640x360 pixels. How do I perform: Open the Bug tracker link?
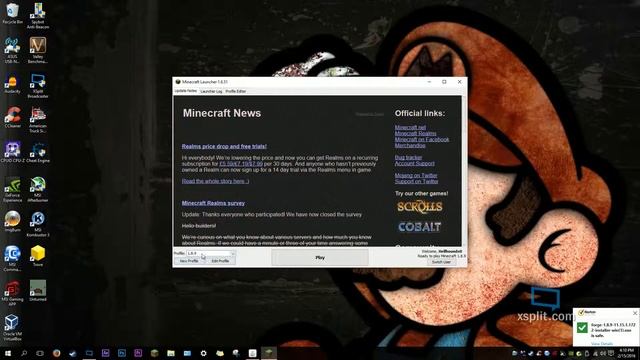point(408,157)
